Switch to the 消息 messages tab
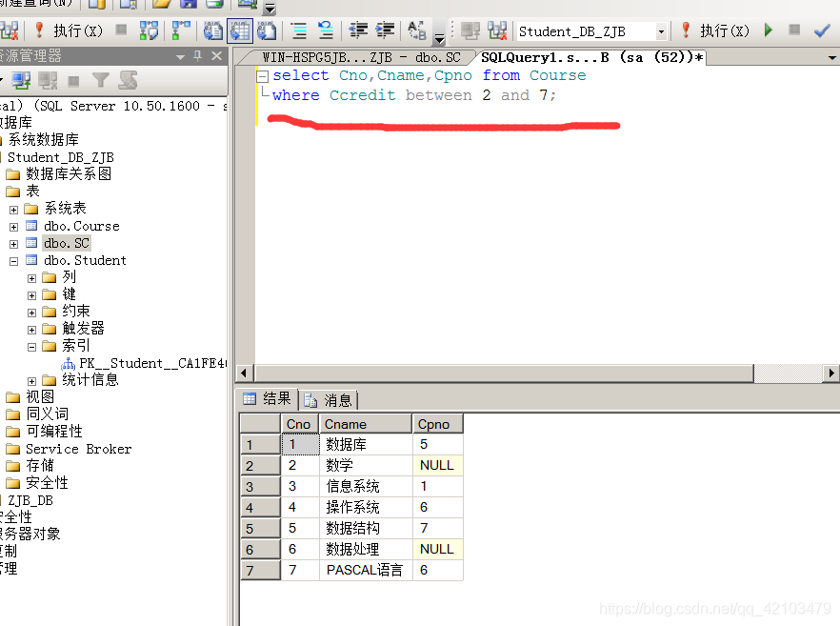This screenshot has height=626, width=840. coord(328,400)
